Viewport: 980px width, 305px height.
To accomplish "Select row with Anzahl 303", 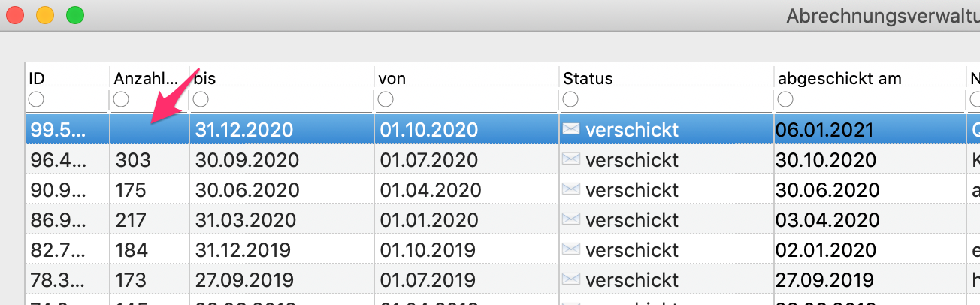I will tap(502, 159).
